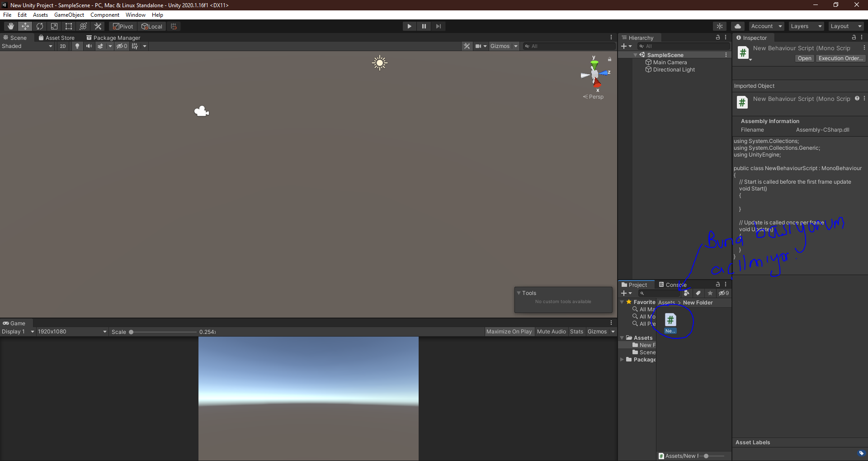Click the Play button
868x461 pixels.
(x=409, y=26)
